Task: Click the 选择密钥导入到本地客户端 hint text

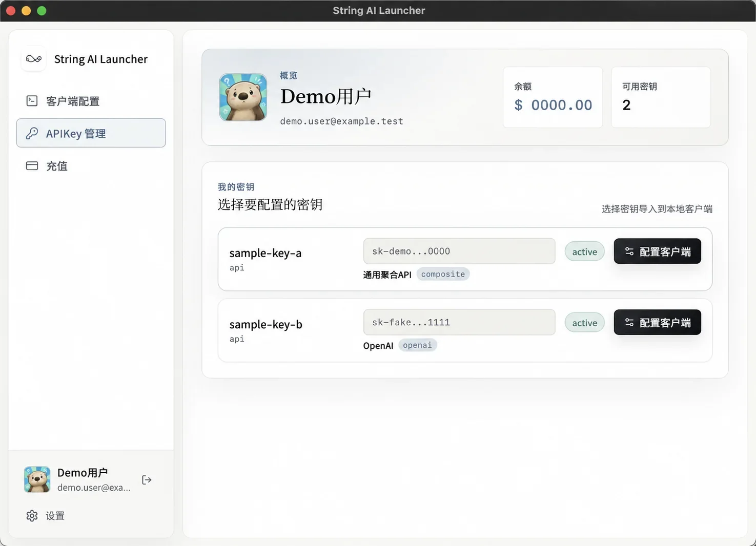Action: click(x=657, y=209)
